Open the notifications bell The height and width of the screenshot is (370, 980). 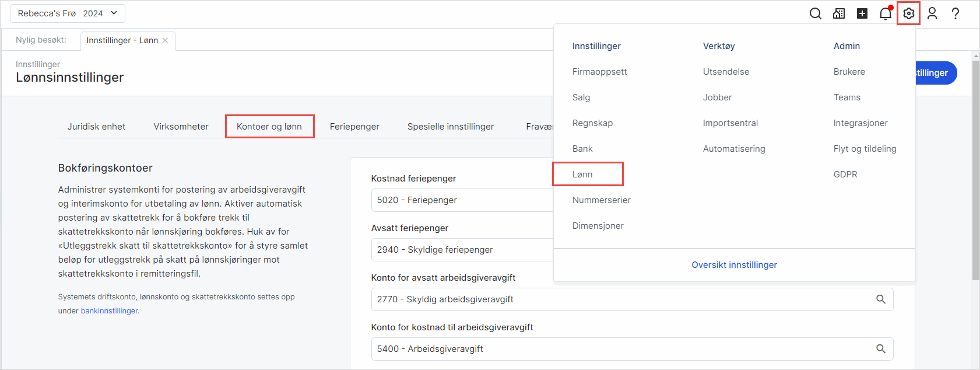pos(885,13)
